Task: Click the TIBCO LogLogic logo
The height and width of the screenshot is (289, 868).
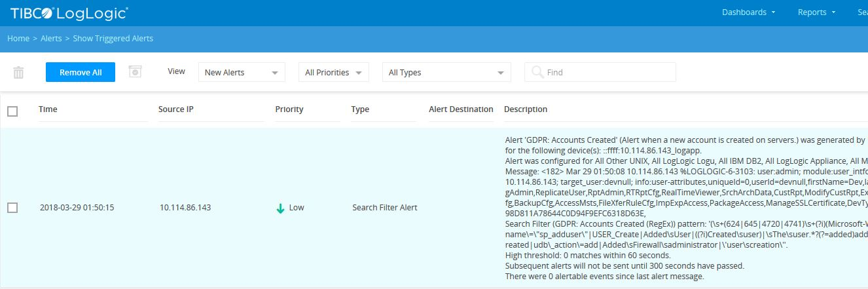Action: pos(69,12)
